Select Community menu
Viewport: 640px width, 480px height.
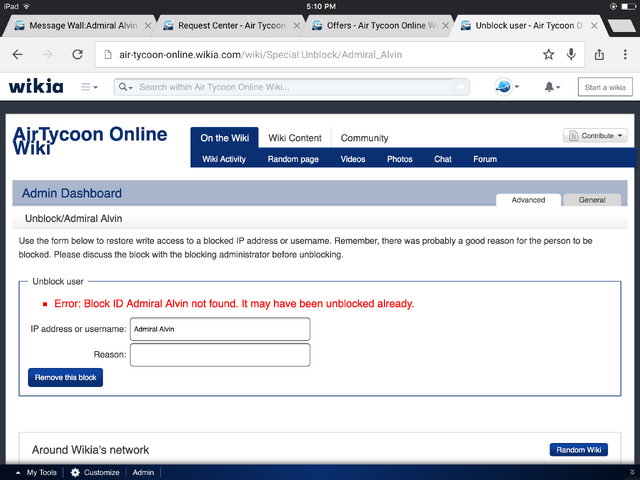pos(364,138)
